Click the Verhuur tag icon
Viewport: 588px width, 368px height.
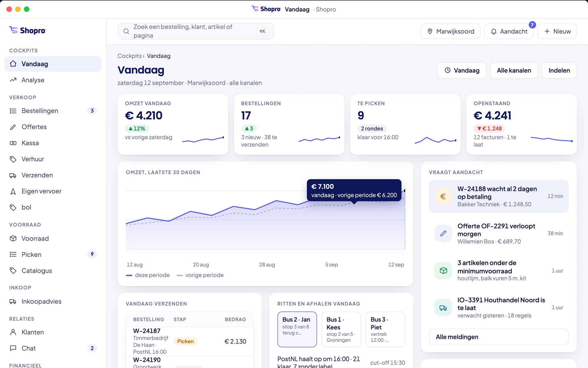point(13,159)
